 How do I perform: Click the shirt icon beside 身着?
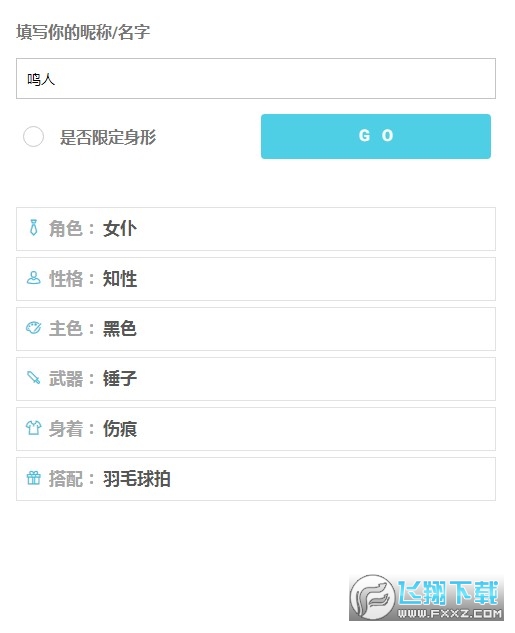point(33,428)
